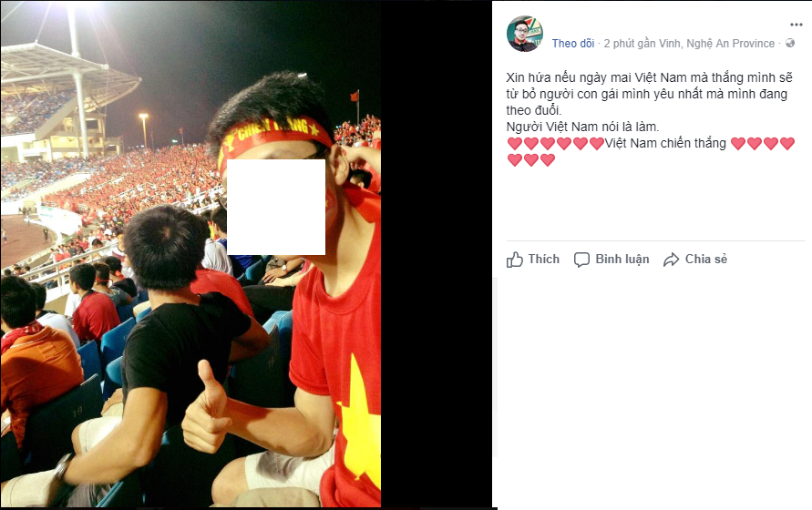
Task: Click the share arrow icon
Action: point(671,260)
